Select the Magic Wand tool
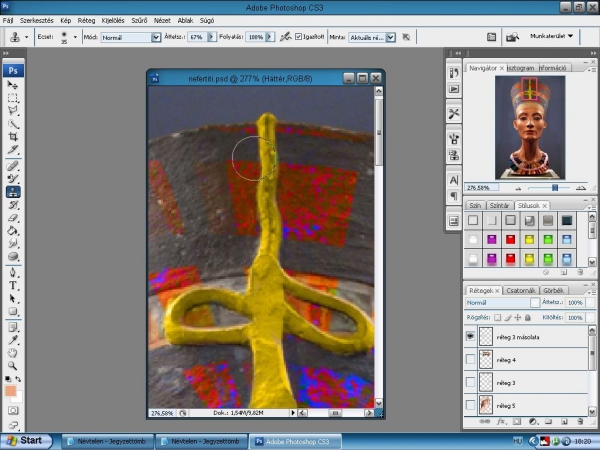Viewport: 600px width, 450px height. click(13, 124)
